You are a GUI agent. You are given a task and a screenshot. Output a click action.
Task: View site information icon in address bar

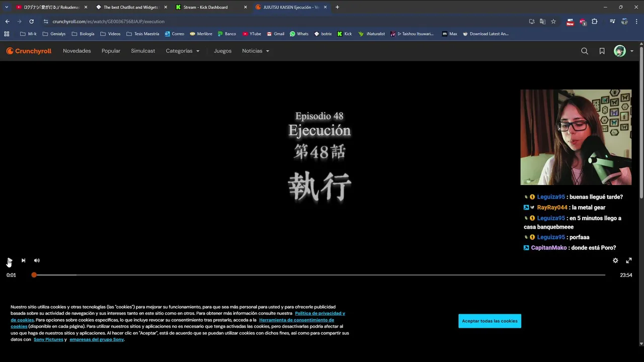[46, 22]
